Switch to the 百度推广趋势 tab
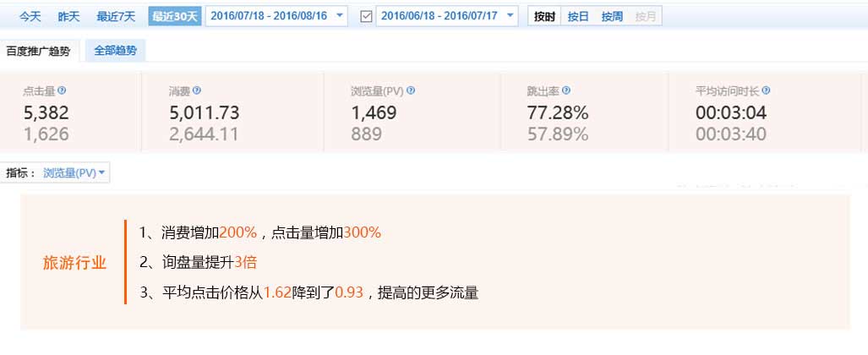868x355 pixels. click(x=38, y=51)
